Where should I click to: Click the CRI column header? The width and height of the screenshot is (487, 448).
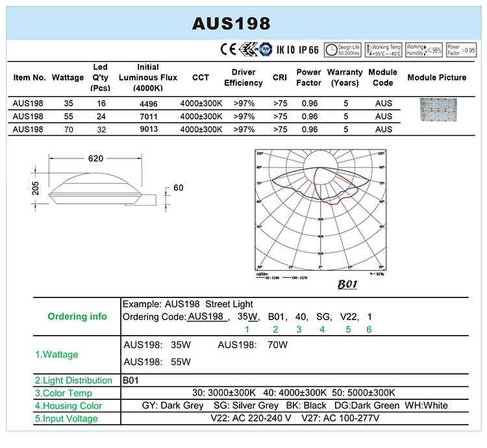pyautogui.click(x=280, y=78)
